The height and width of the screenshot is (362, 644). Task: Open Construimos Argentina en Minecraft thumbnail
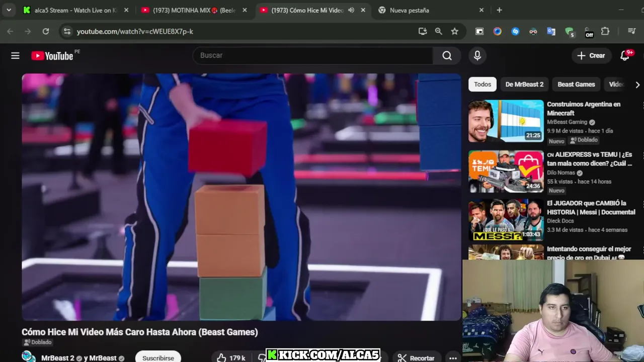[x=506, y=121]
